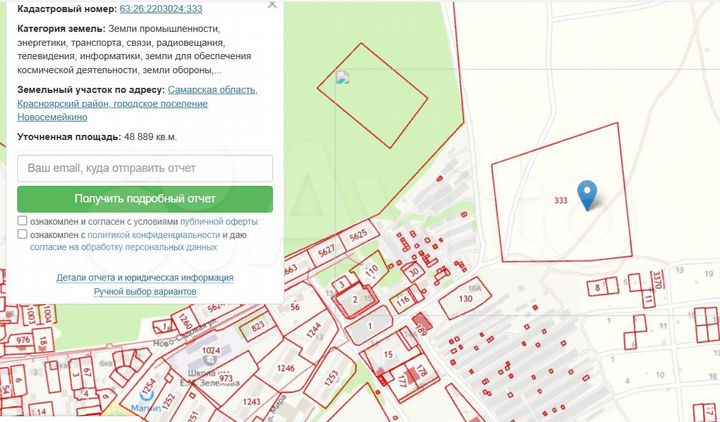Select parcel 1253 on the map
The image size is (720, 422).
coord(330,378)
